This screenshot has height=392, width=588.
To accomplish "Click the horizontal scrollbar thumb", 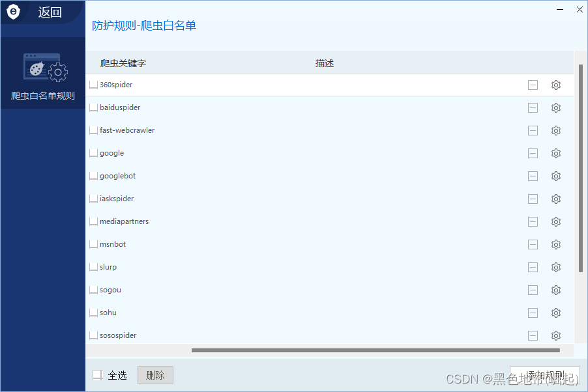I will tap(375, 350).
